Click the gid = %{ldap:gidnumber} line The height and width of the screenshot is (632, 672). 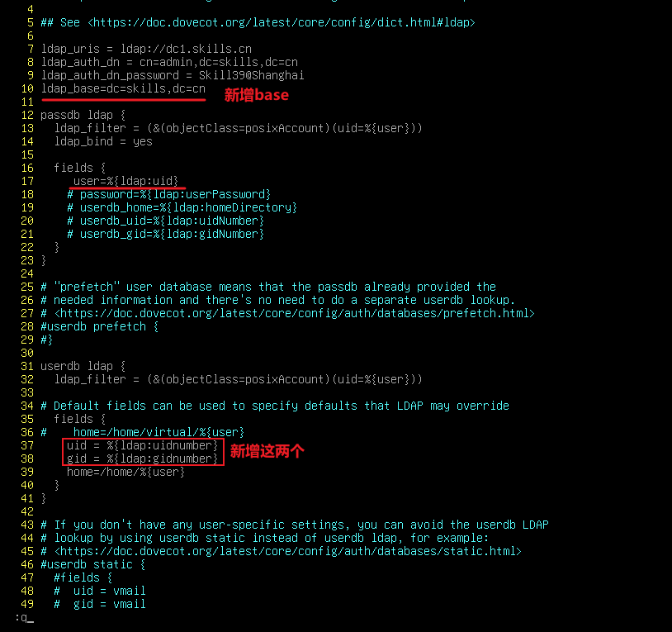tap(142, 459)
